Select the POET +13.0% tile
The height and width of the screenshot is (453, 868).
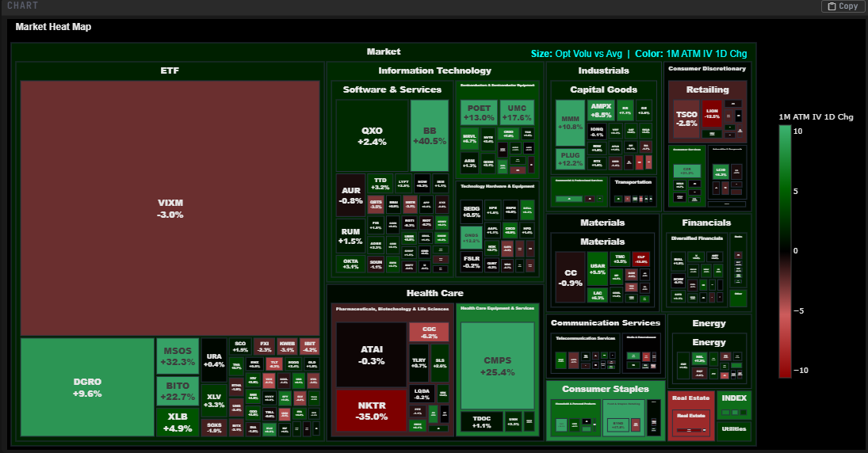(x=479, y=112)
